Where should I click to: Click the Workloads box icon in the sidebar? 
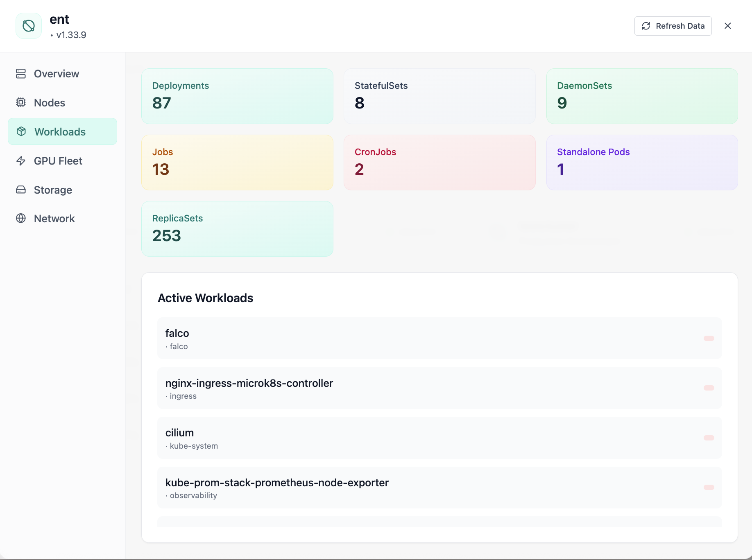(x=21, y=131)
